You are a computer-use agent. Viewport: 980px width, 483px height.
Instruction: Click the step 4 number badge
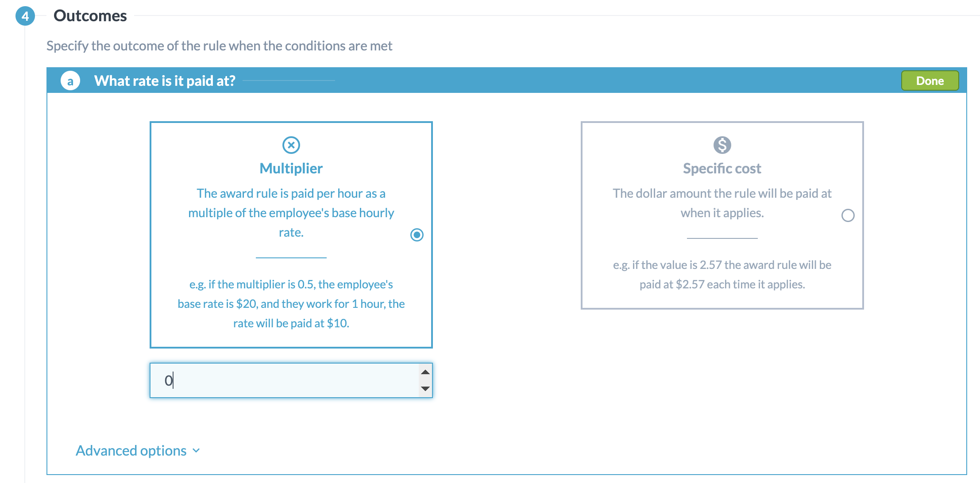coord(25,16)
